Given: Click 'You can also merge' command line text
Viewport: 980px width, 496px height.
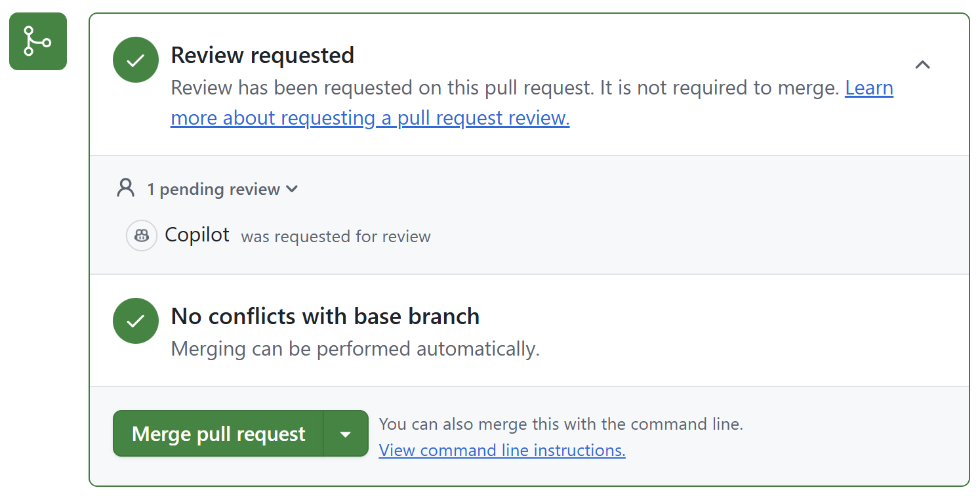Looking at the screenshot, I should coord(561,424).
